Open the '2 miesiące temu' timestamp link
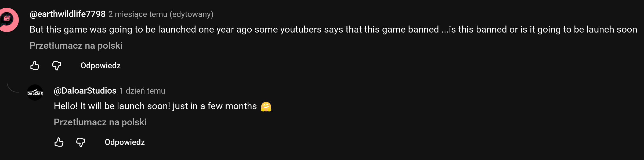The height and width of the screenshot is (160, 644). point(138,14)
